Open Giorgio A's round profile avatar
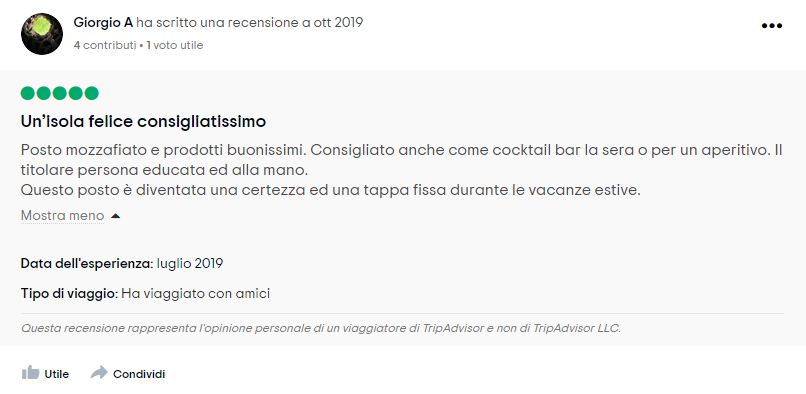The height and width of the screenshot is (394, 806). [x=42, y=34]
